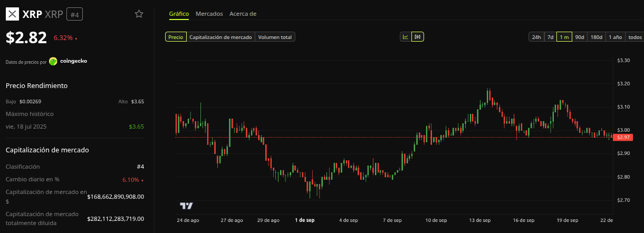Open the Acerca de tab
Image resolution: width=644 pixels, height=233 pixels.
point(243,14)
